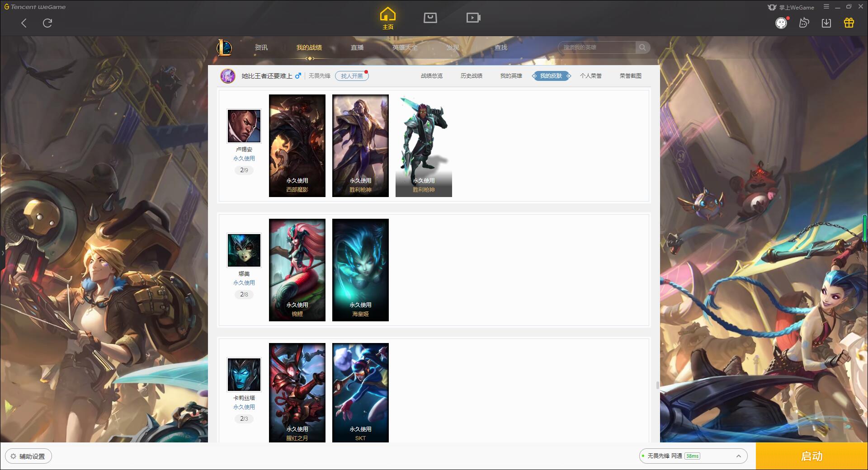Click the username 她比王者还要难上

[x=267, y=76]
